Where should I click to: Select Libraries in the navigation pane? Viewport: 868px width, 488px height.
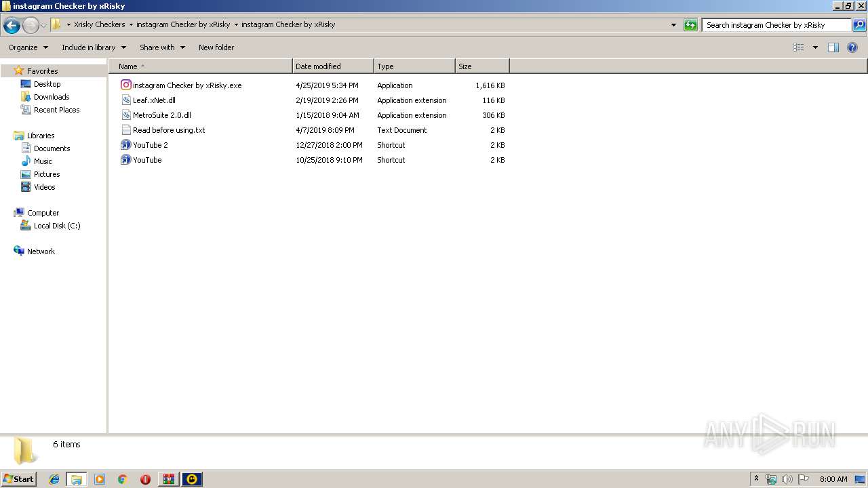coord(41,136)
